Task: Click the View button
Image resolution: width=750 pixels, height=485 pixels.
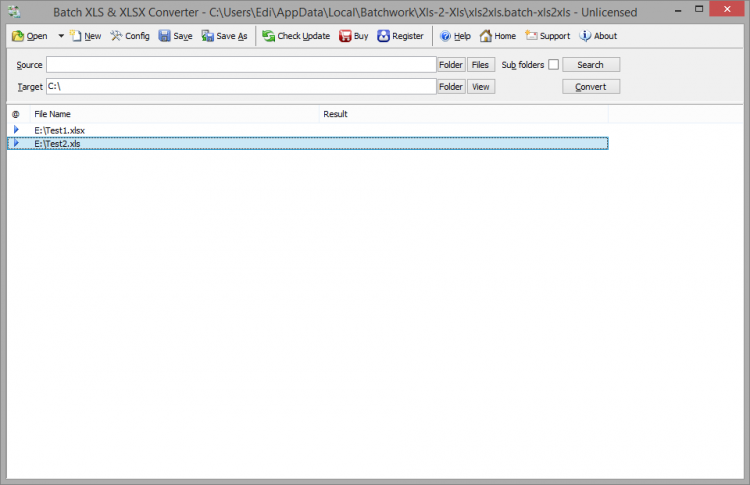Action: [x=481, y=87]
